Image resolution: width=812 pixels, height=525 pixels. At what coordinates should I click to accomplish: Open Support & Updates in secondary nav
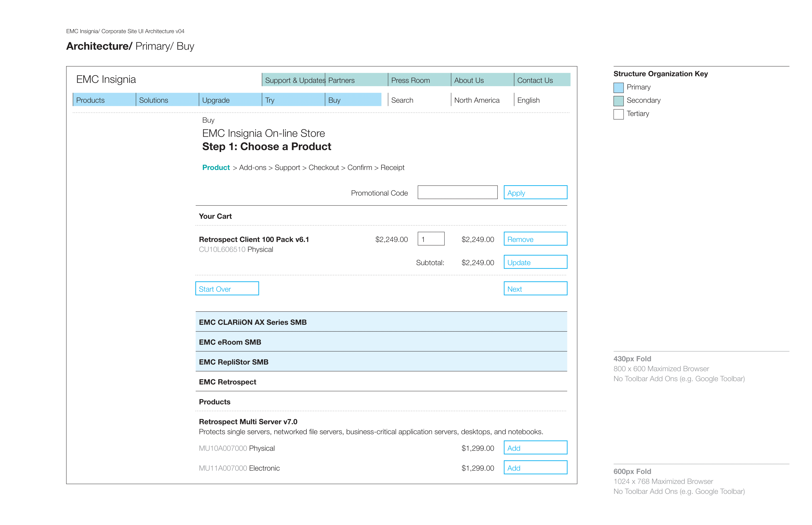[x=294, y=80]
